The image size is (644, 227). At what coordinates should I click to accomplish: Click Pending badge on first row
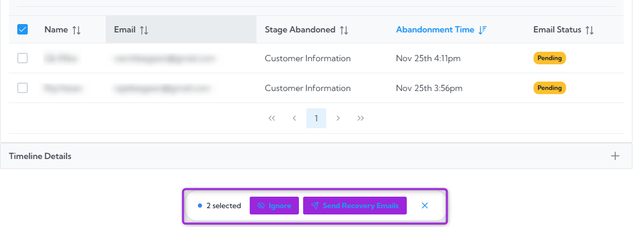(550, 58)
